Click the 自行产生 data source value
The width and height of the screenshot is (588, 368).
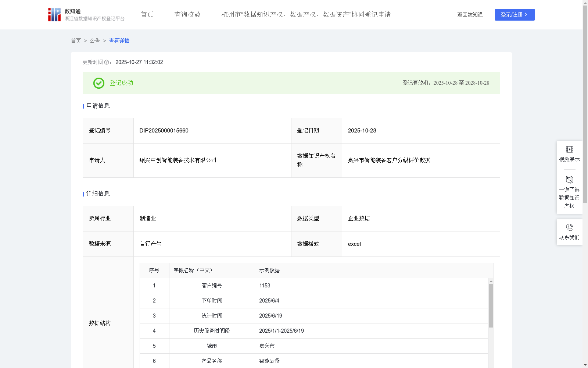pos(151,244)
